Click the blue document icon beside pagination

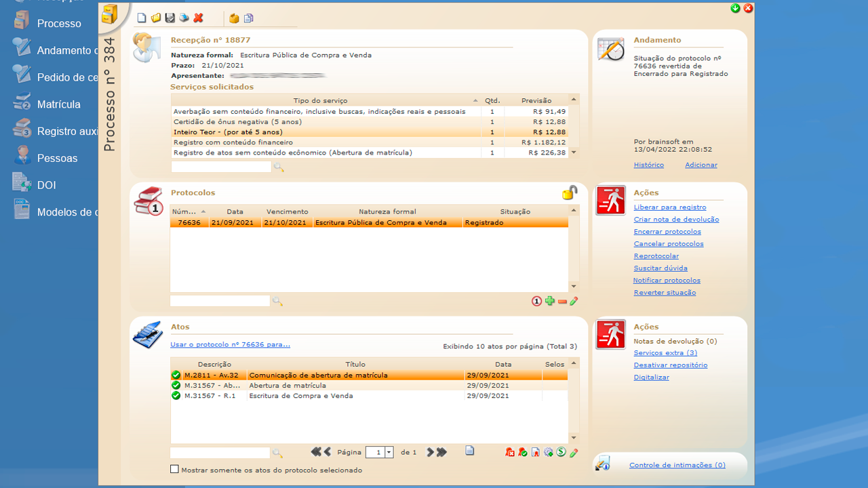pos(469,451)
